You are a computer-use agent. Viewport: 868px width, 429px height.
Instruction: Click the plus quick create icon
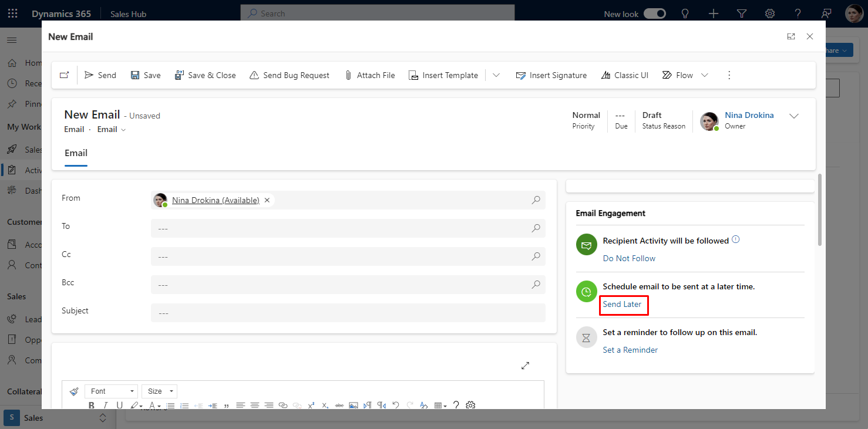[714, 13]
